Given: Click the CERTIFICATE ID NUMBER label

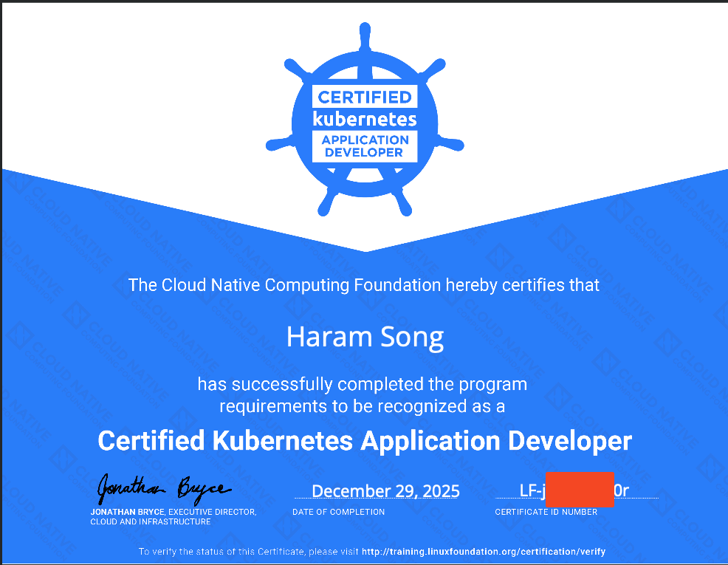Looking at the screenshot, I should [546, 512].
